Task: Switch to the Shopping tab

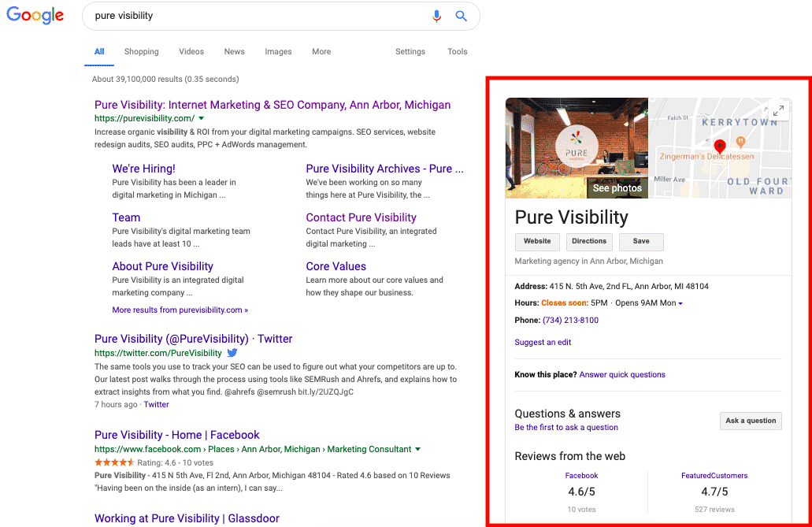Action: (142, 52)
